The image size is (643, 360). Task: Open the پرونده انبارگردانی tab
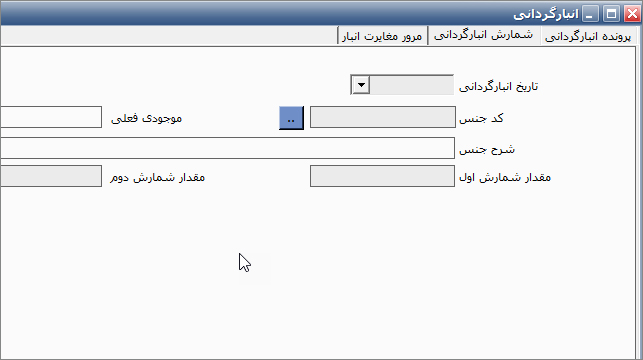pos(588,37)
